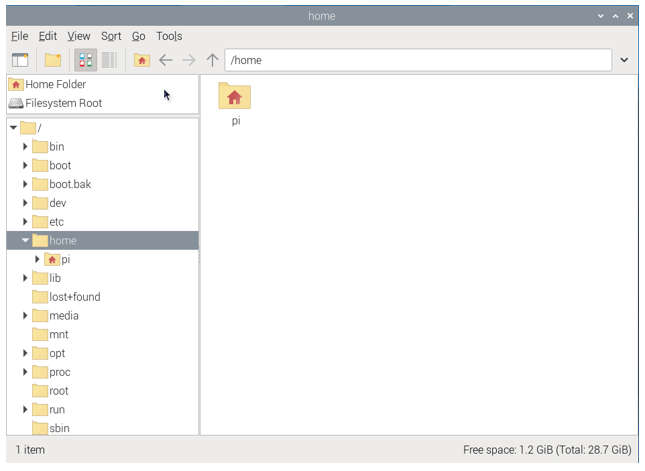645x471 pixels.
Task: Open the Tools menu
Action: click(169, 36)
